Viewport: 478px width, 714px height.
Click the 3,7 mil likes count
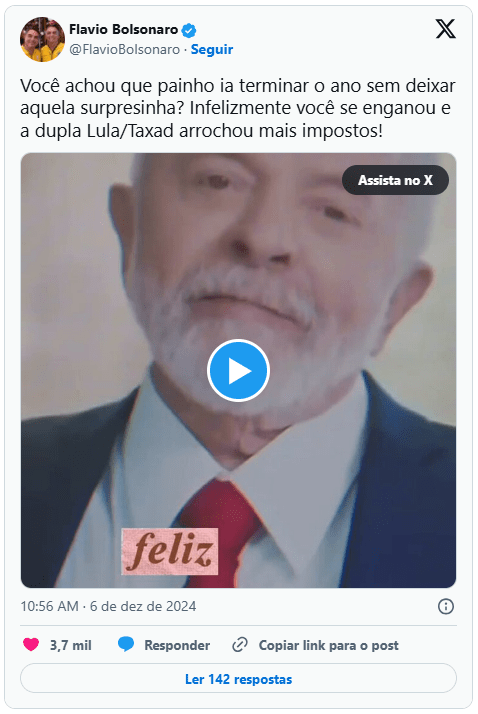(x=71, y=645)
